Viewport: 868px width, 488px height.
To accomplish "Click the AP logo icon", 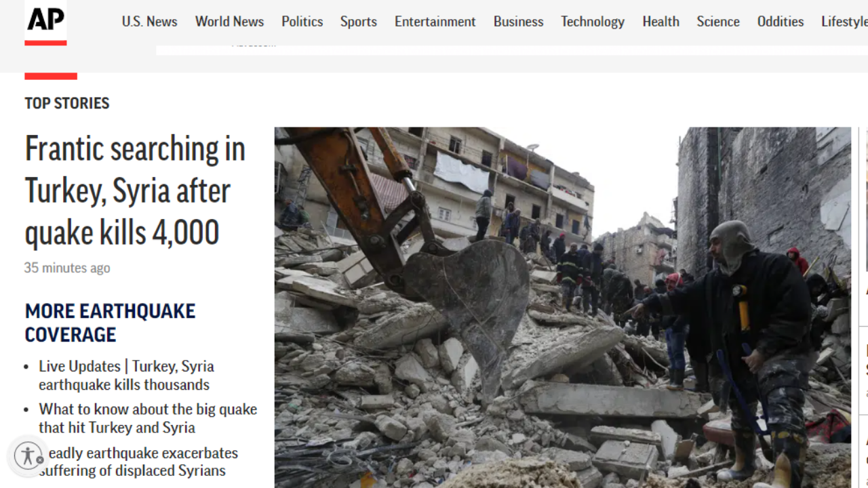I will click(45, 23).
